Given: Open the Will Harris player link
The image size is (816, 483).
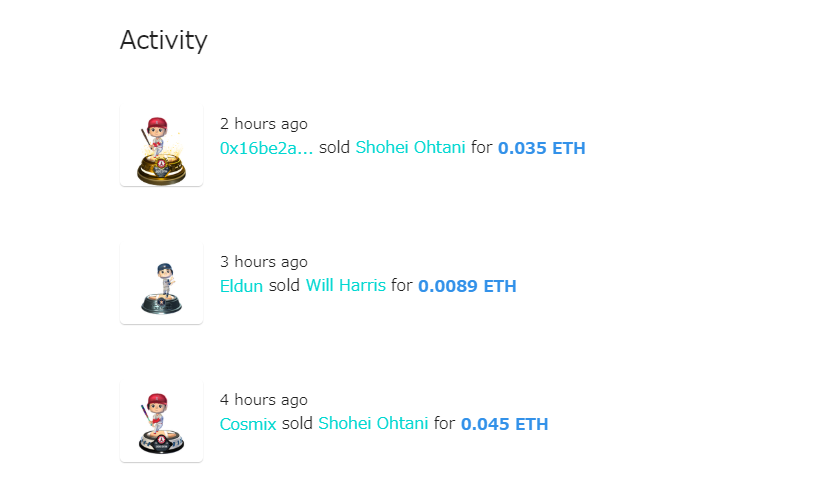Looking at the screenshot, I should click(346, 285).
